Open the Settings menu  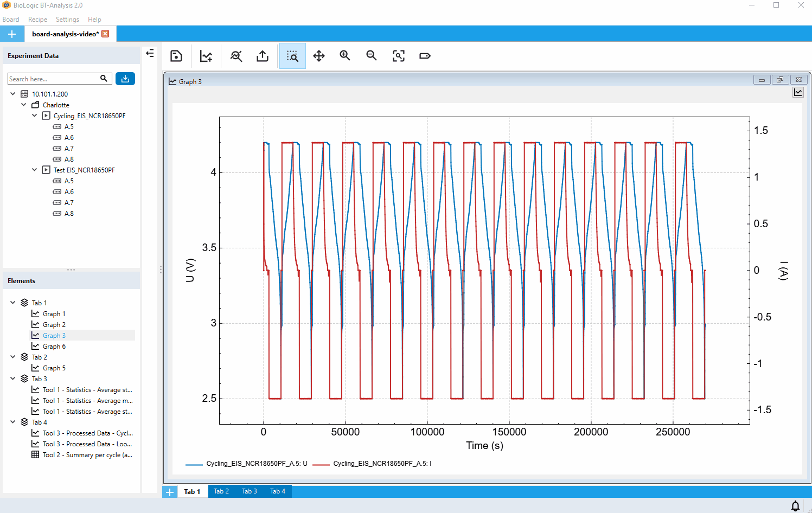[x=67, y=20]
